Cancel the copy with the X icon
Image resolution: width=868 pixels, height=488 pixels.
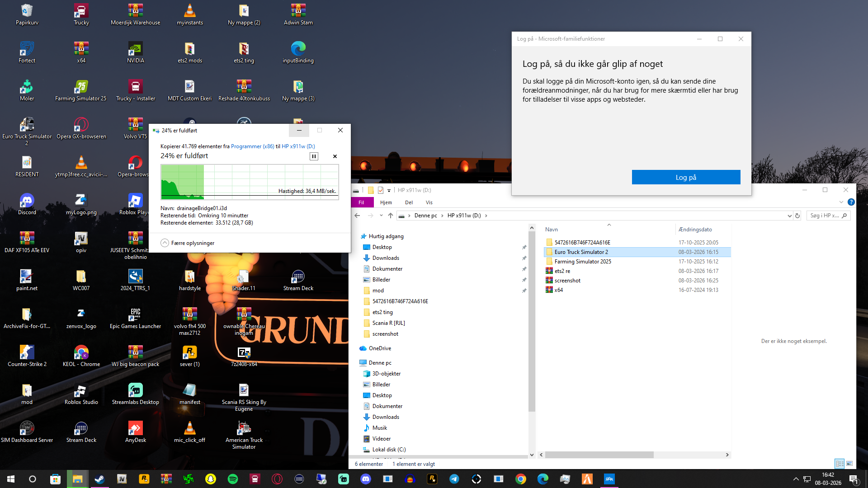click(x=335, y=156)
